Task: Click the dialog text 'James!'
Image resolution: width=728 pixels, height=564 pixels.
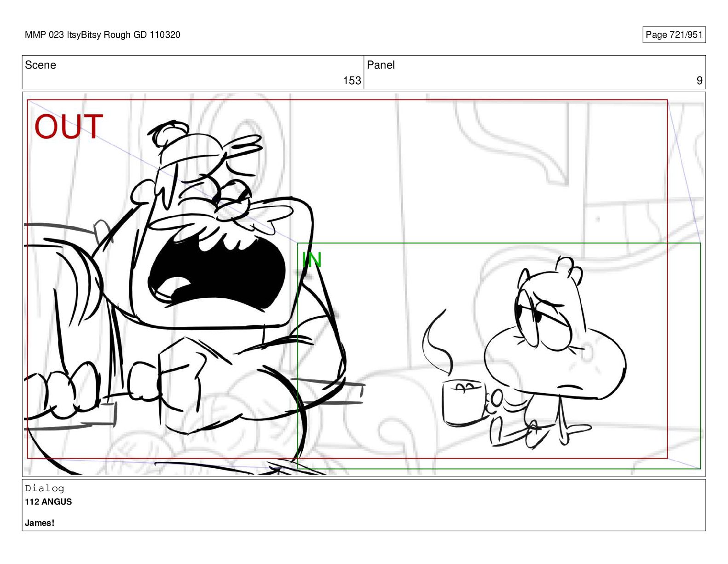Action: [40, 523]
